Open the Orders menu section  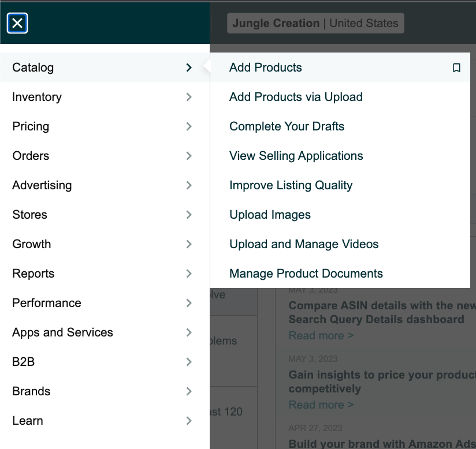point(105,156)
